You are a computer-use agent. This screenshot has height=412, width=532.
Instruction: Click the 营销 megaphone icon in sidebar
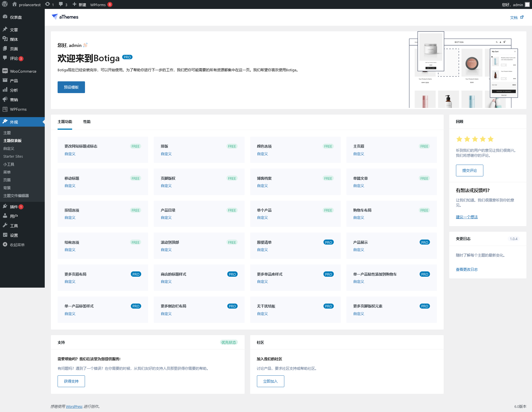tap(5, 99)
